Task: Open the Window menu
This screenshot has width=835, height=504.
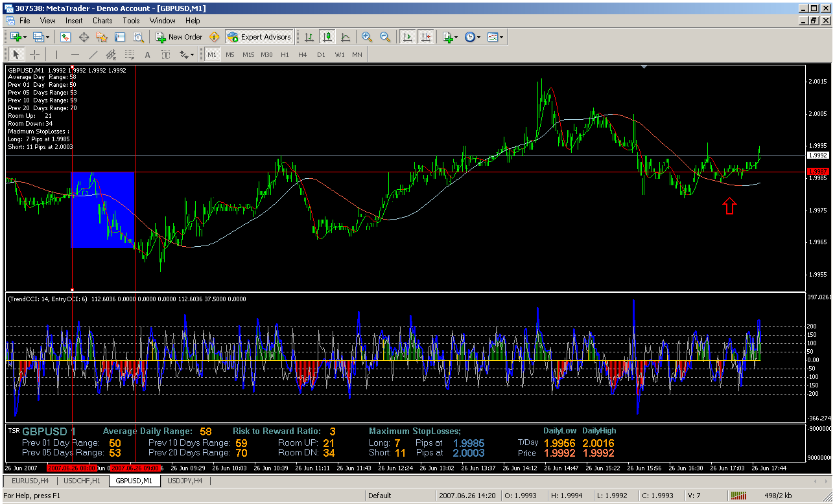Action: pyautogui.click(x=163, y=21)
